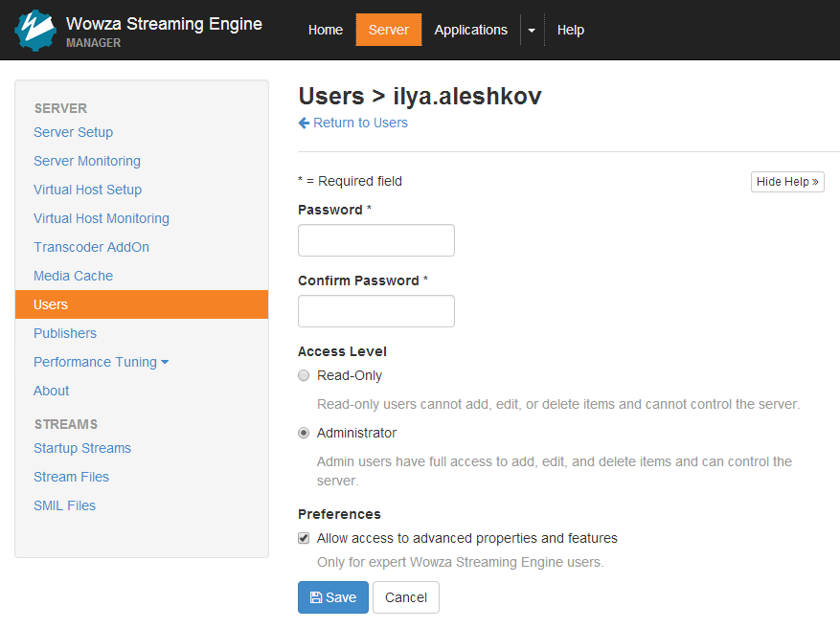Viewport: 840px width, 628px height.
Task: Open Server Monitoring in sidebar
Action: (87, 161)
